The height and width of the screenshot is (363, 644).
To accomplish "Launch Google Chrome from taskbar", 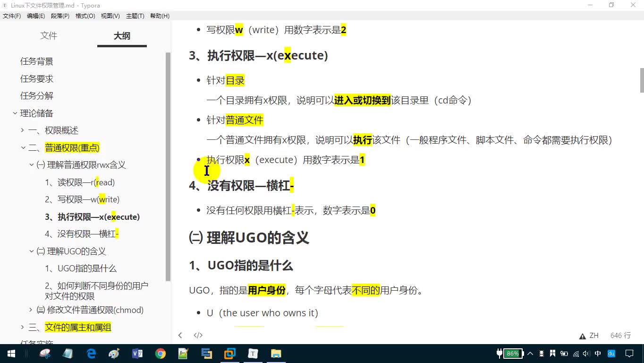I will [161, 354].
